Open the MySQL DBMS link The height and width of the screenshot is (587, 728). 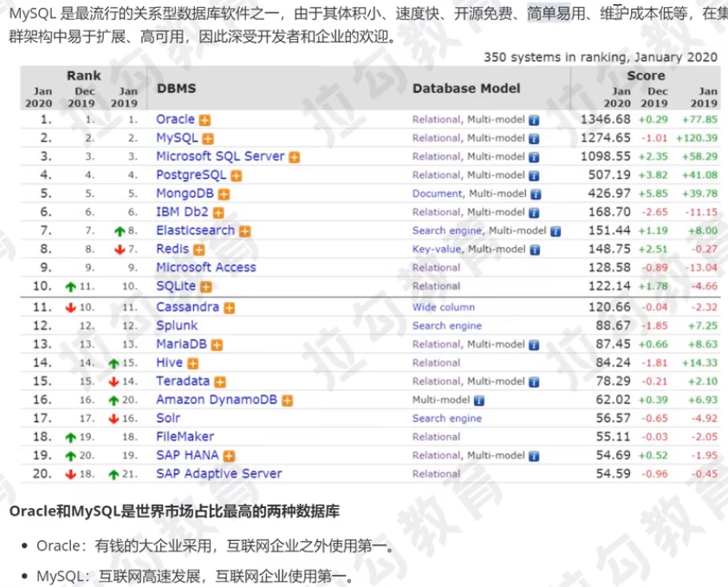click(x=177, y=138)
